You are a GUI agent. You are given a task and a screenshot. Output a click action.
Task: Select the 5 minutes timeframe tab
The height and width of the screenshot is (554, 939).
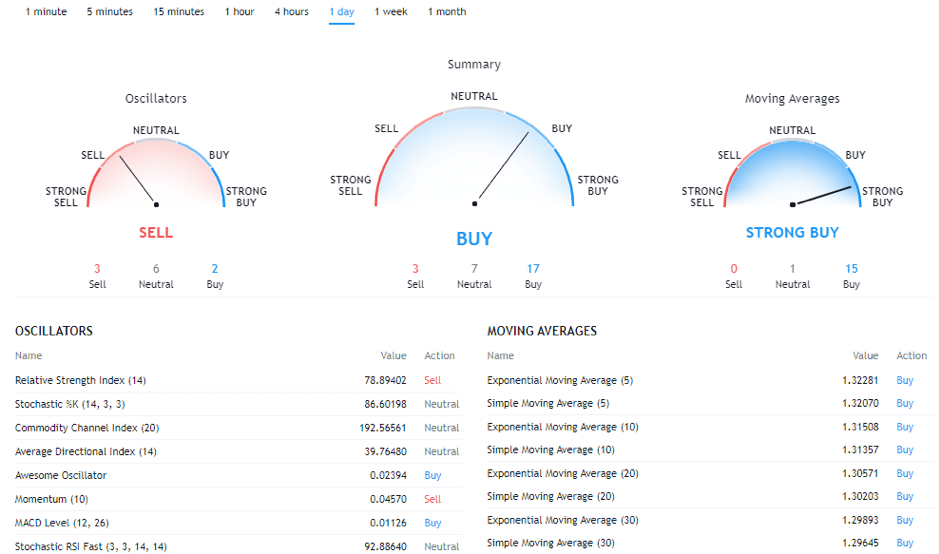(x=110, y=12)
